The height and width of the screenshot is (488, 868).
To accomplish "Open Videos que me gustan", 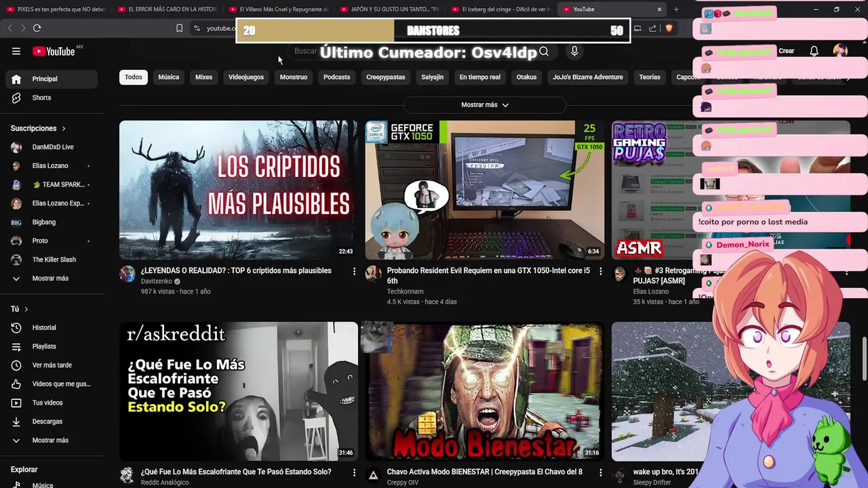I will (x=52, y=384).
